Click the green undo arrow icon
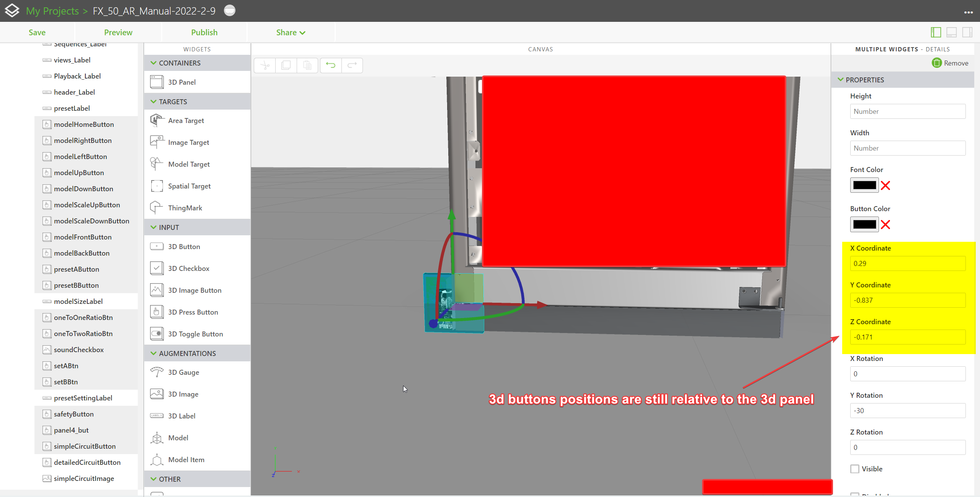Viewport: 980px width, 497px height. coord(330,65)
